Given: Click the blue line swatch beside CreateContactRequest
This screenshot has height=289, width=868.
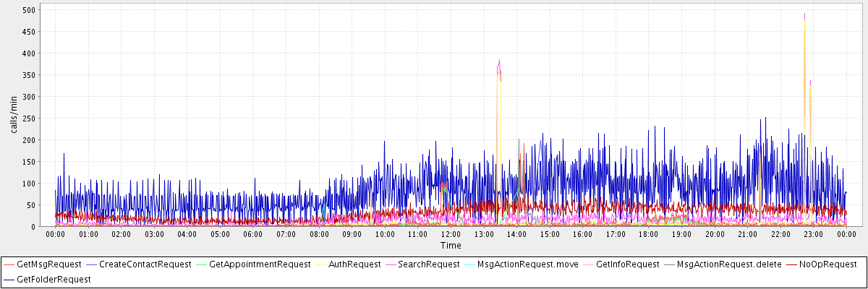Looking at the screenshot, I should point(91,264).
